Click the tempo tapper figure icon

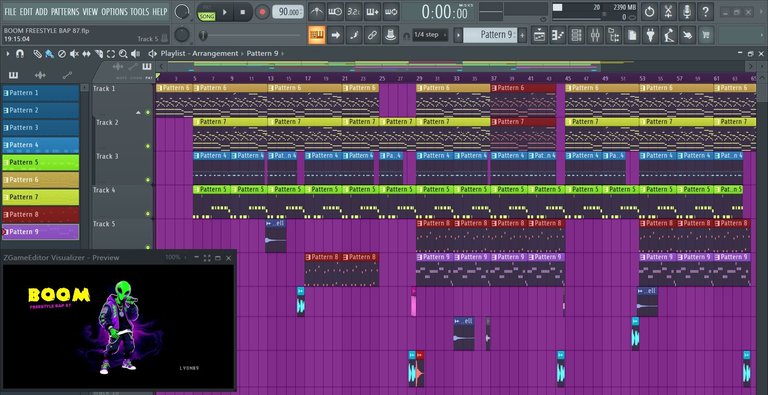(669, 35)
